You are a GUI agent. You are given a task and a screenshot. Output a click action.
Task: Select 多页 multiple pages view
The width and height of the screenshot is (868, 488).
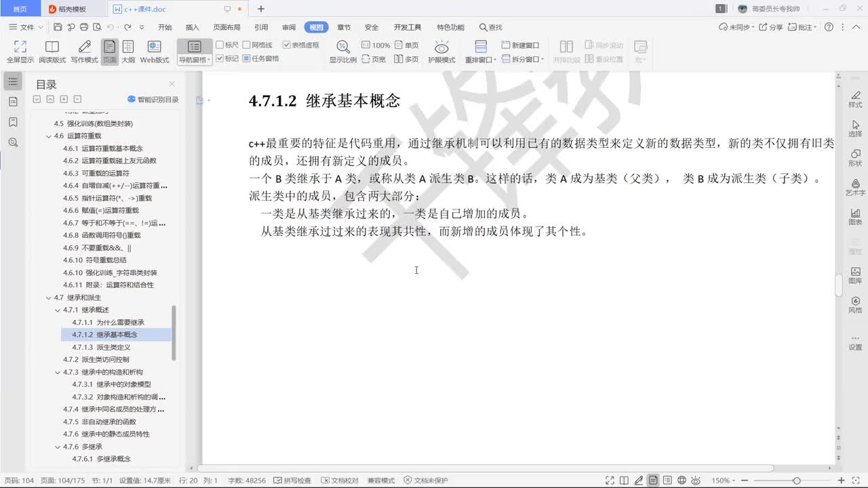click(407, 60)
